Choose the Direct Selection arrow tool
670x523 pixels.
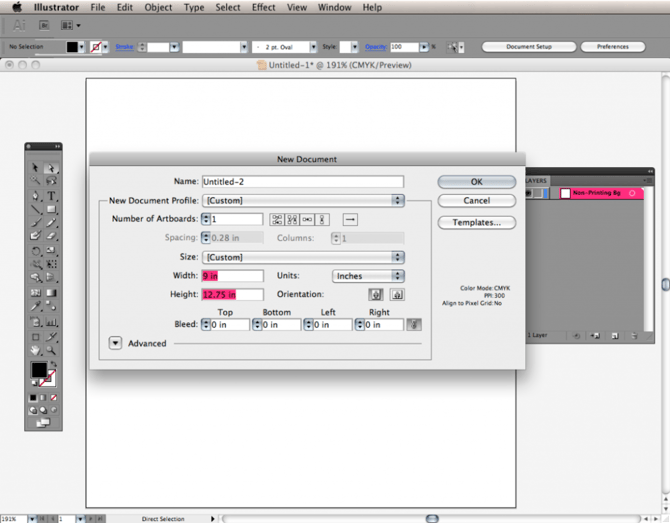click(x=51, y=168)
